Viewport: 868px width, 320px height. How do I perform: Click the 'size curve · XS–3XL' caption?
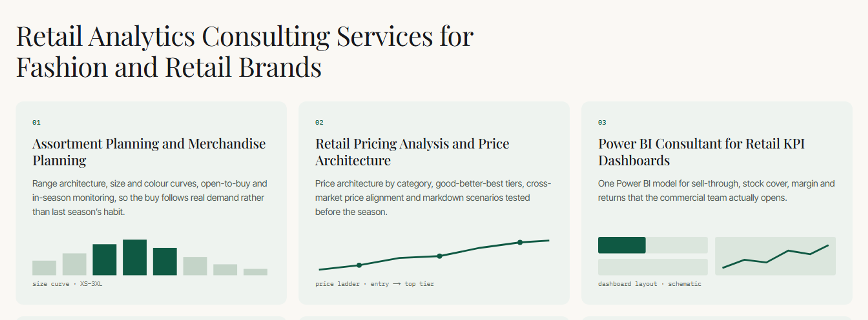[67, 284]
